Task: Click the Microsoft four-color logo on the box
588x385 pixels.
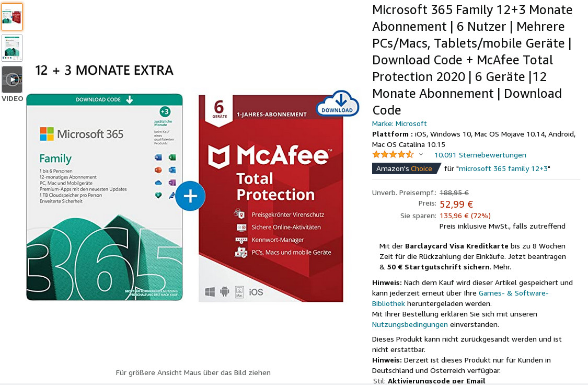Action: (x=47, y=134)
